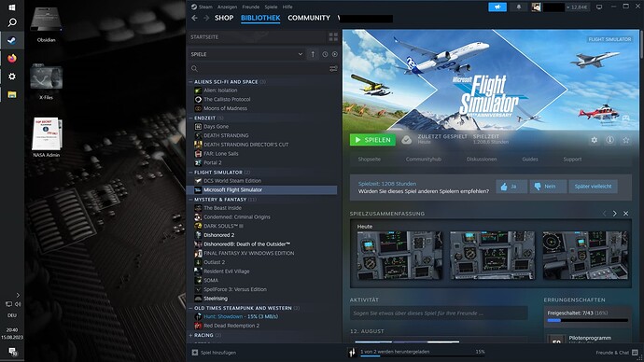This screenshot has width=644, height=362.
Task: Show previous items in Spielzusammenfassung
Action: pos(604,214)
